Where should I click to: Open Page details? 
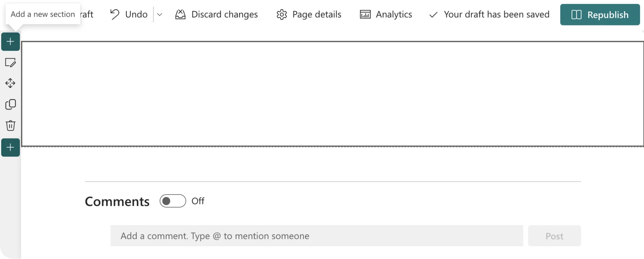click(309, 15)
